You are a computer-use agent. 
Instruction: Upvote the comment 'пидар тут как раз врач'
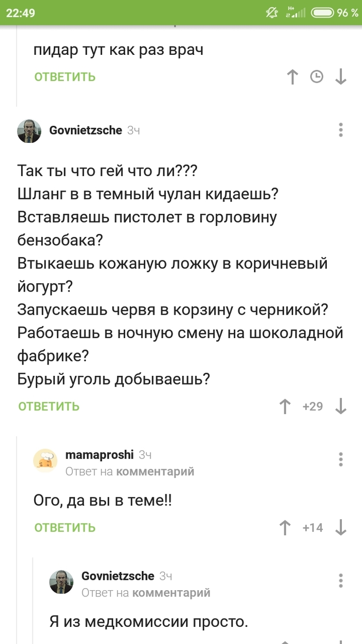292,77
